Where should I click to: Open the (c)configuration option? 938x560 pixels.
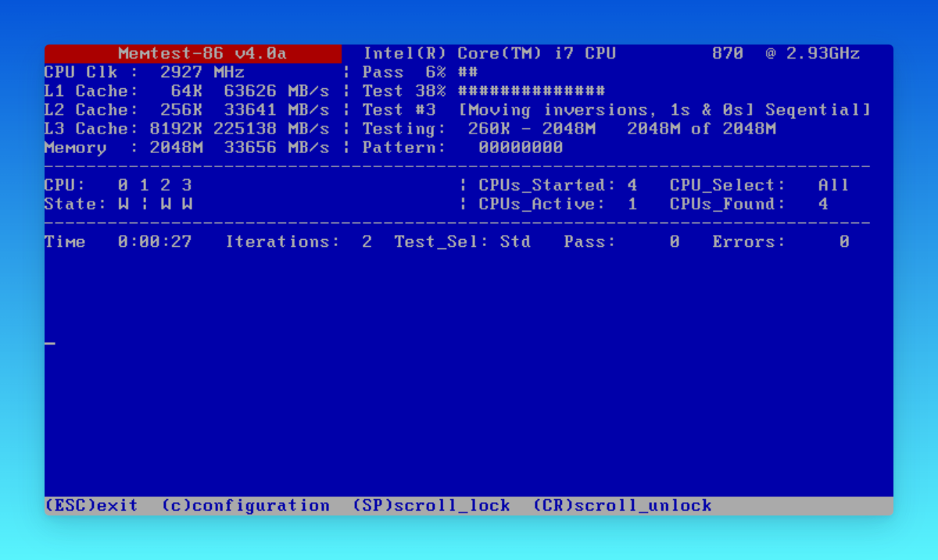[245, 506]
